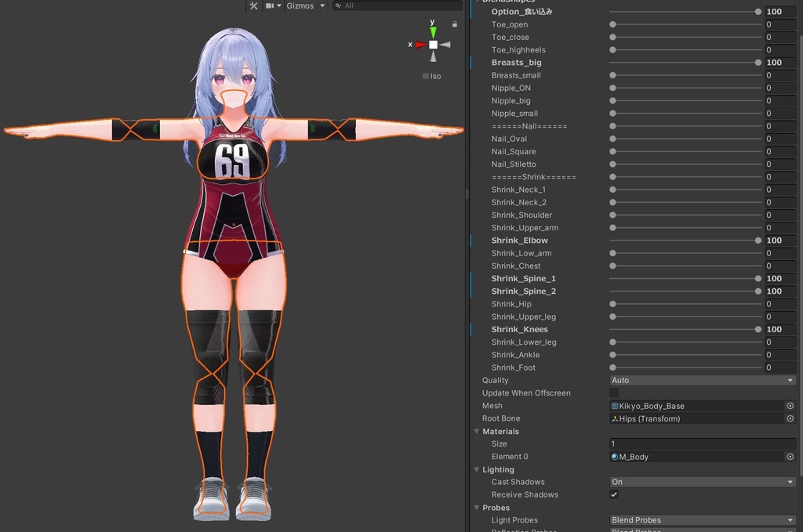Click the Nail_Square label
The height and width of the screenshot is (532, 803).
pos(514,151)
